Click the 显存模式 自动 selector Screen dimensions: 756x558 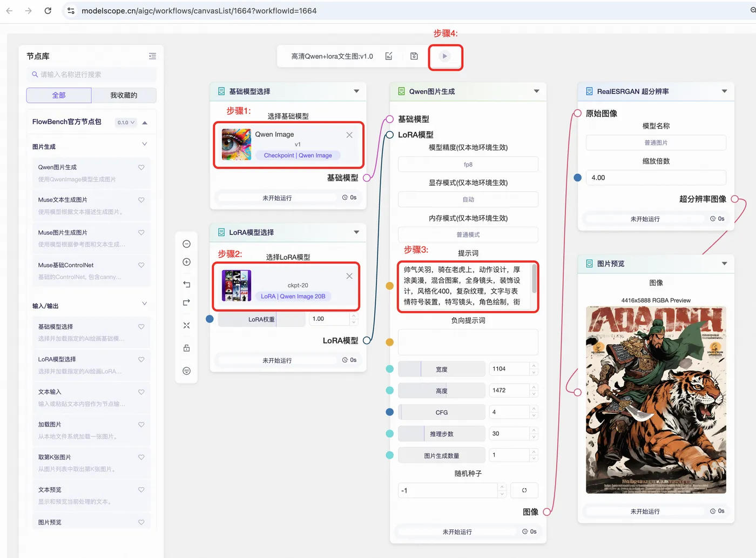click(x=468, y=199)
